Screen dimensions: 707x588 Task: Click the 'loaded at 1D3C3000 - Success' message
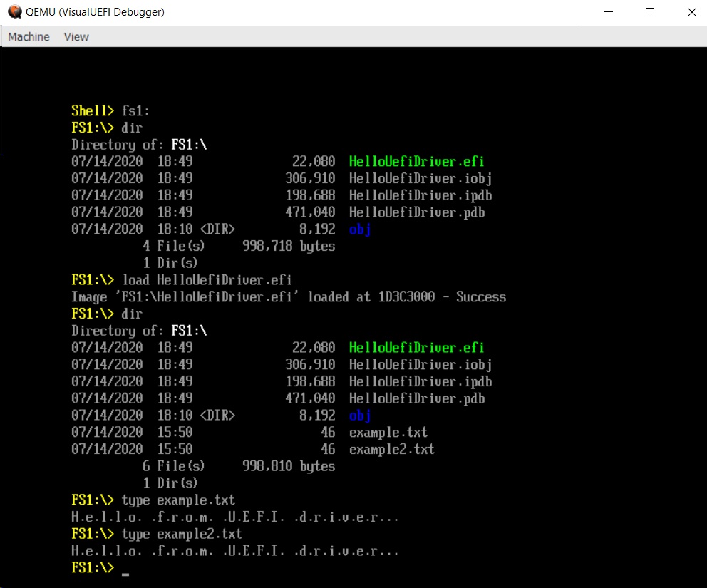(407, 296)
